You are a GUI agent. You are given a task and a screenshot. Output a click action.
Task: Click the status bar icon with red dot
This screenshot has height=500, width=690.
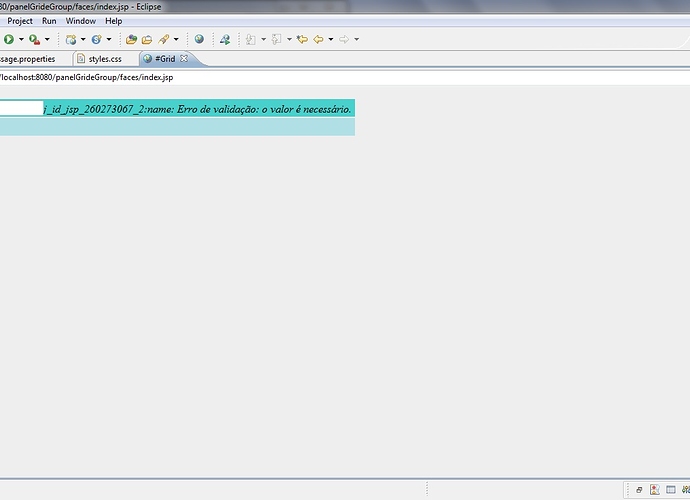click(x=655, y=489)
